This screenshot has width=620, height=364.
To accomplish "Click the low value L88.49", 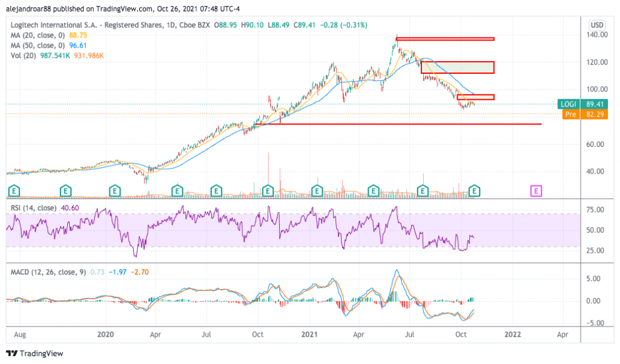I will (279, 25).
